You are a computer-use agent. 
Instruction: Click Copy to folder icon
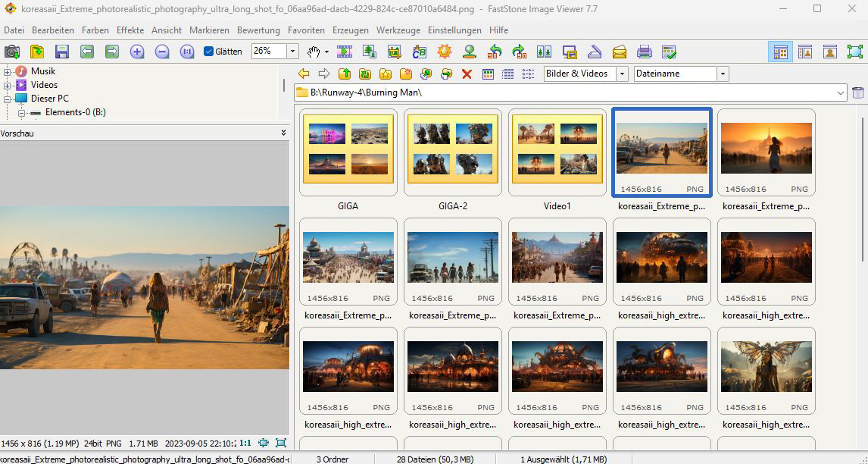point(426,74)
